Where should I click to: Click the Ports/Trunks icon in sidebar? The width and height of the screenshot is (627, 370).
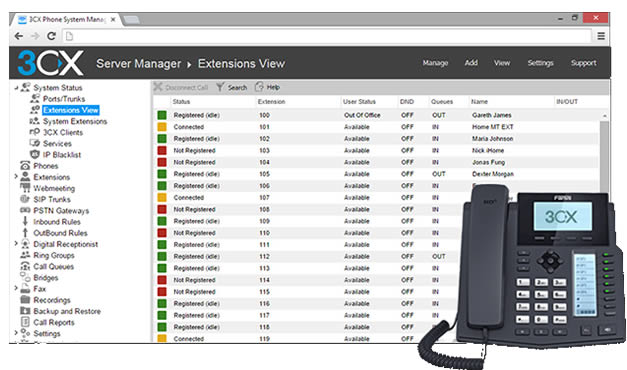tap(35, 98)
